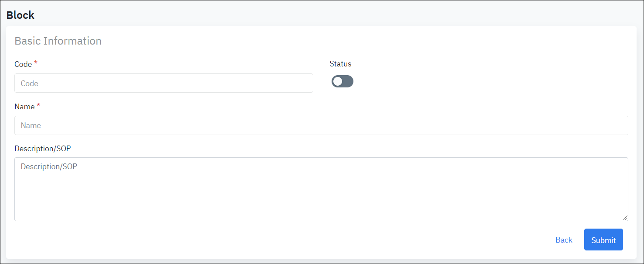Click into the Code input field
This screenshot has width=644, height=264.
click(x=164, y=83)
